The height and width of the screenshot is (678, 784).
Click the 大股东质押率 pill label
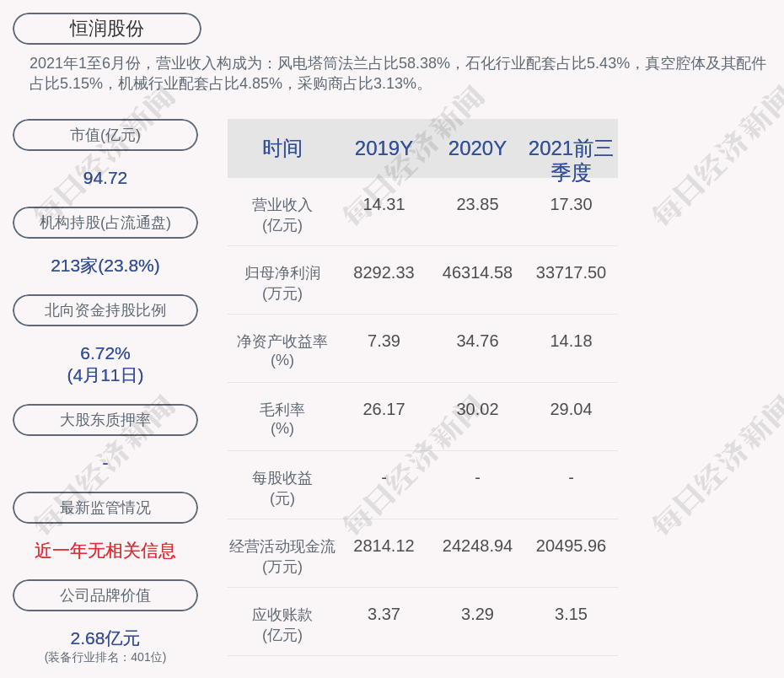[x=105, y=420]
